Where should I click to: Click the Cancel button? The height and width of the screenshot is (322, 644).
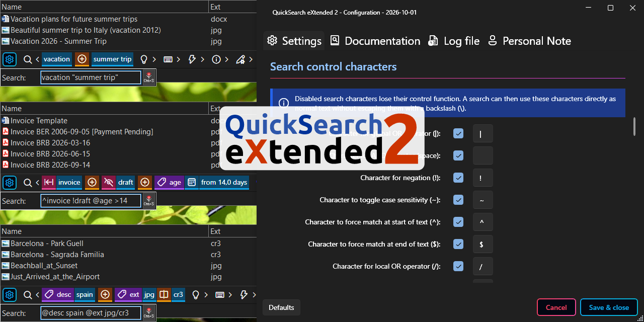coord(556,307)
